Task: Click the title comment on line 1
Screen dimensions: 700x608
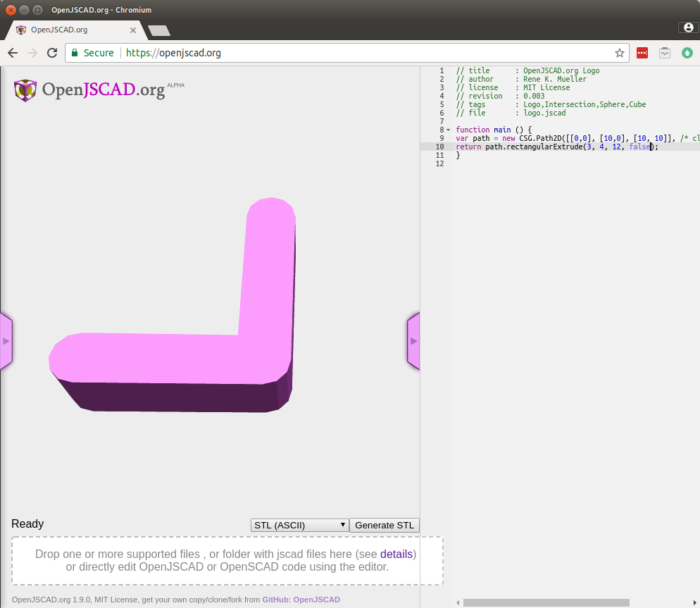Action: tap(527, 70)
